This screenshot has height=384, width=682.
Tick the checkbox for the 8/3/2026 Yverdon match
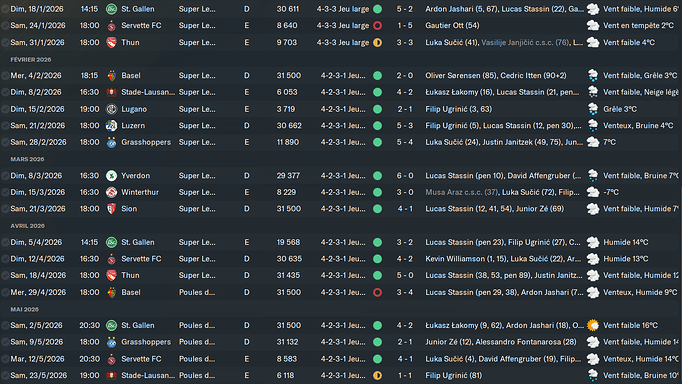pyautogui.click(x=5, y=176)
